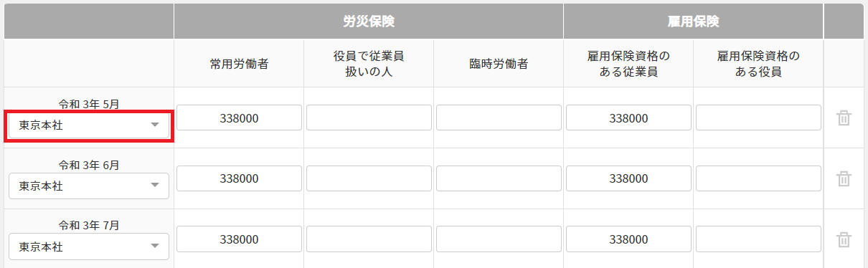Focus 臨時労働者 field for 令和 3年 5月
Screen dimensions: 868x268
pos(499,118)
